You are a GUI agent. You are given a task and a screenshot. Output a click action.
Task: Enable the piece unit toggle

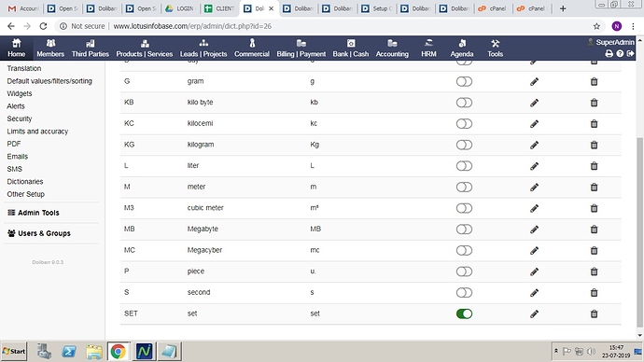pyautogui.click(x=464, y=271)
